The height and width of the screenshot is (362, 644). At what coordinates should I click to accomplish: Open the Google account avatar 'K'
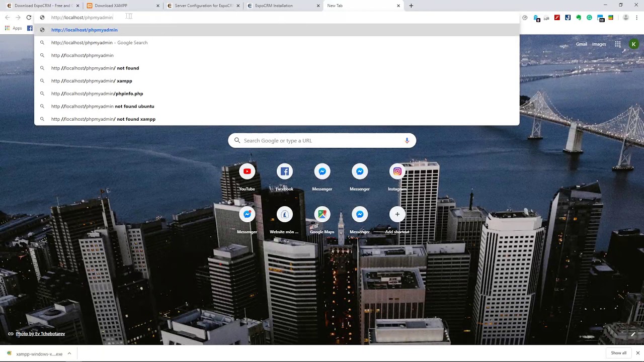(x=633, y=44)
